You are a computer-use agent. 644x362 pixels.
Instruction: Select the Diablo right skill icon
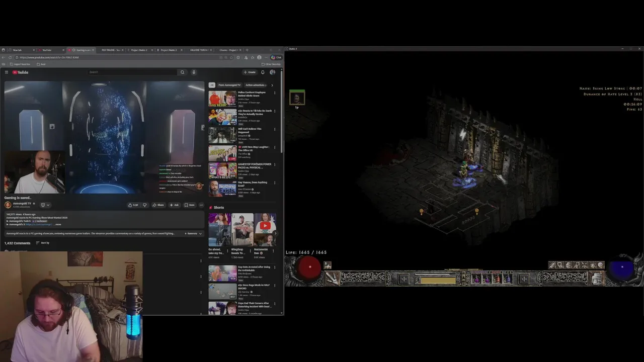[597, 278]
